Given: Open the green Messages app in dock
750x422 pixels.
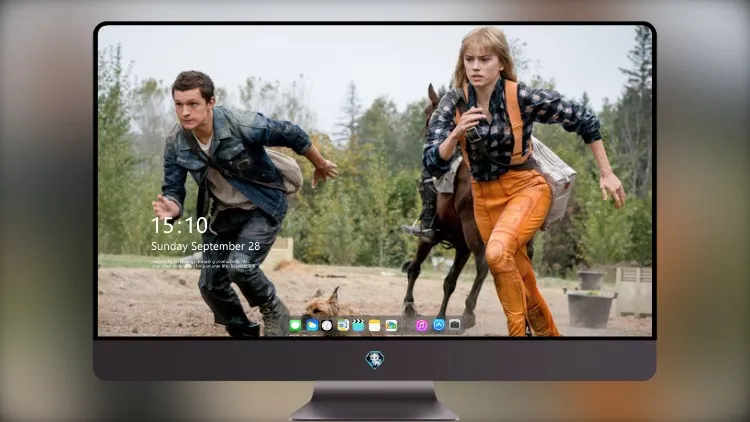Looking at the screenshot, I should pos(295,325).
